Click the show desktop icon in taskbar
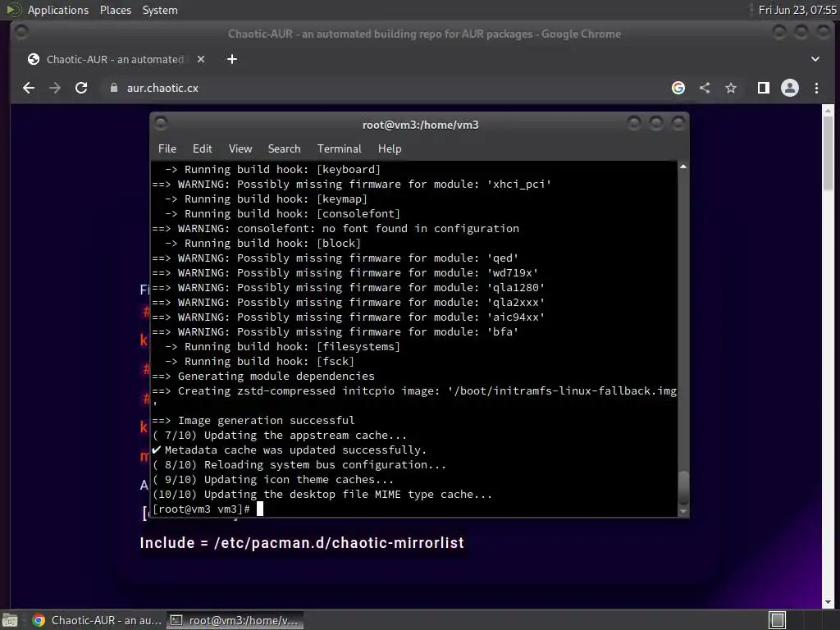 tap(10, 620)
